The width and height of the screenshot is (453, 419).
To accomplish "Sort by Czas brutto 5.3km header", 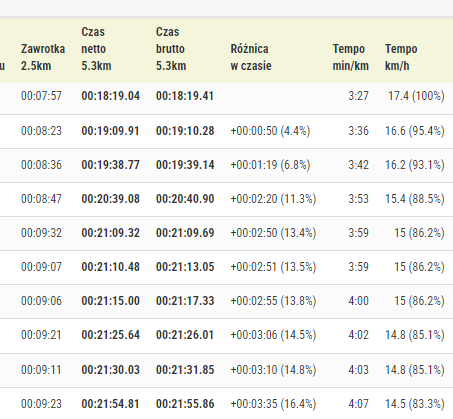I will (x=171, y=49).
